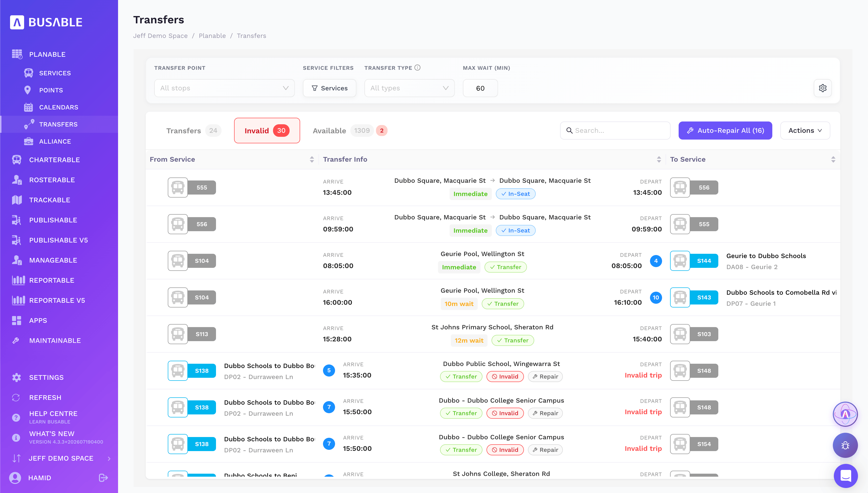The image size is (868, 493).
Task: Select the Invalid tab
Action: [x=267, y=131]
